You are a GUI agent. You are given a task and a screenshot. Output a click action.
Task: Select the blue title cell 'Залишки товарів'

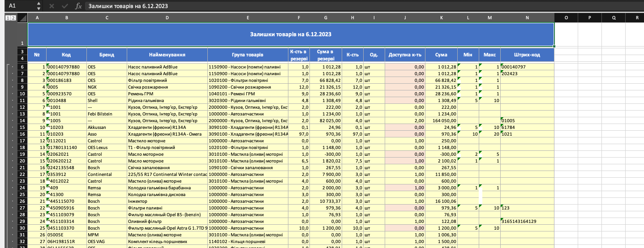point(291,34)
